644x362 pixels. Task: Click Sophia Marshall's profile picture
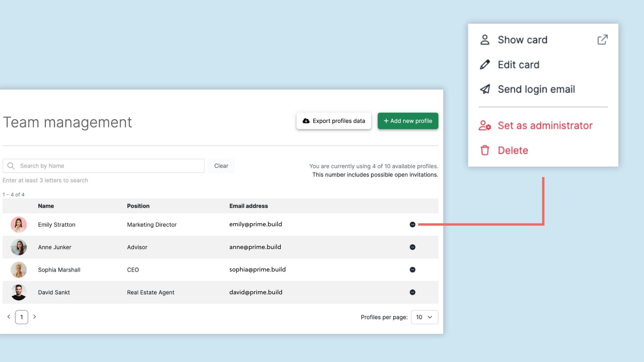[19, 269]
